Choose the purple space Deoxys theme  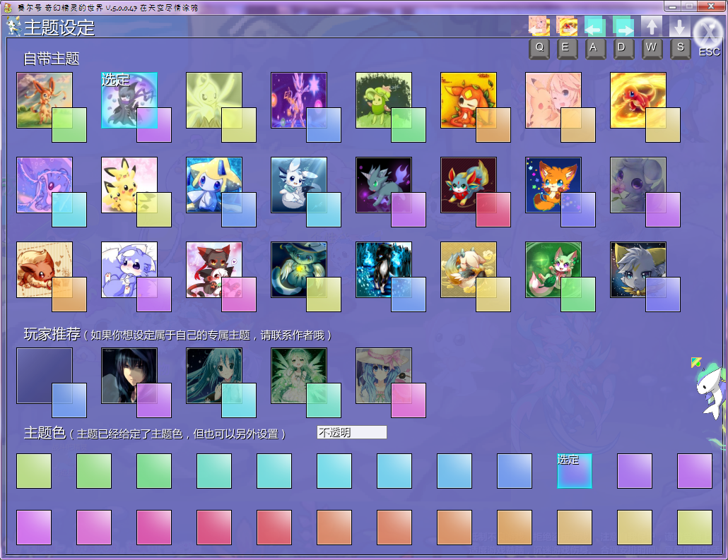[x=299, y=100]
